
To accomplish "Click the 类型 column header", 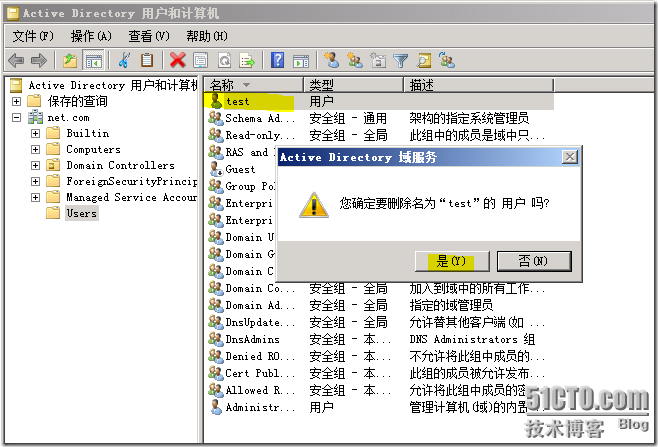I will (x=353, y=85).
